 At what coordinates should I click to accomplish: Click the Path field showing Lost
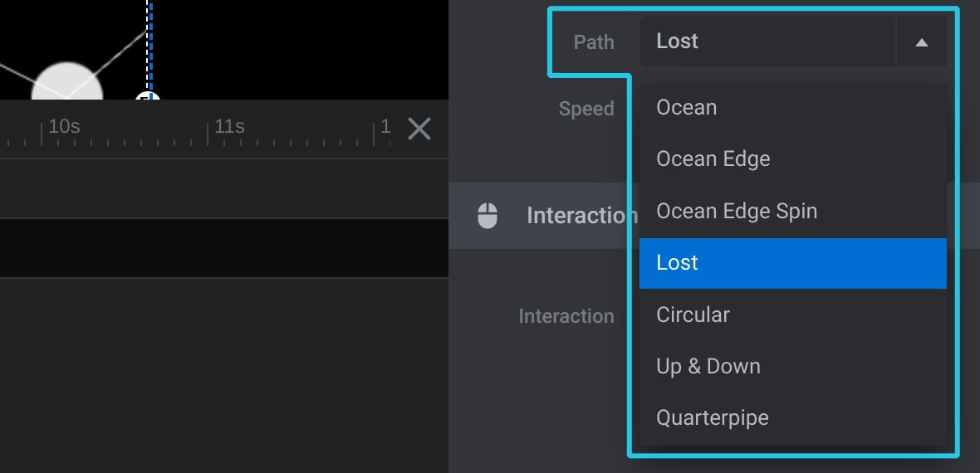767,41
